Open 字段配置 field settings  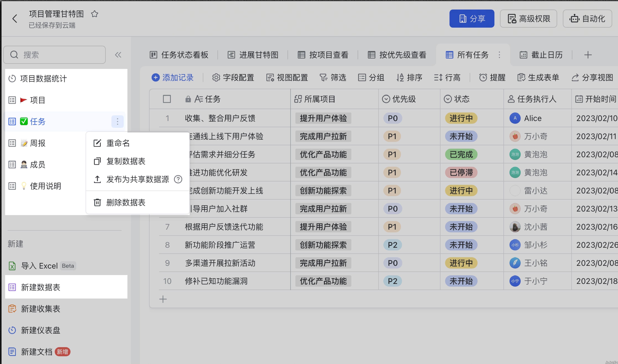233,77
